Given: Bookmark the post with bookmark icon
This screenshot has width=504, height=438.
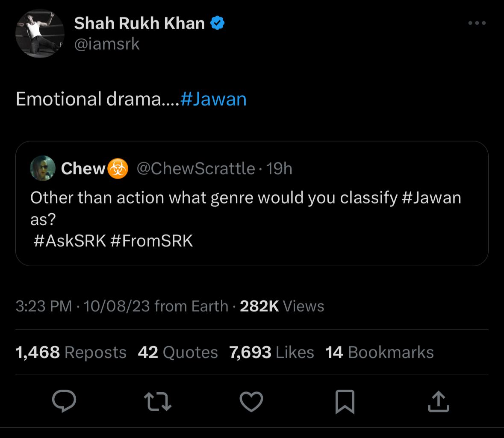Looking at the screenshot, I should click(345, 402).
